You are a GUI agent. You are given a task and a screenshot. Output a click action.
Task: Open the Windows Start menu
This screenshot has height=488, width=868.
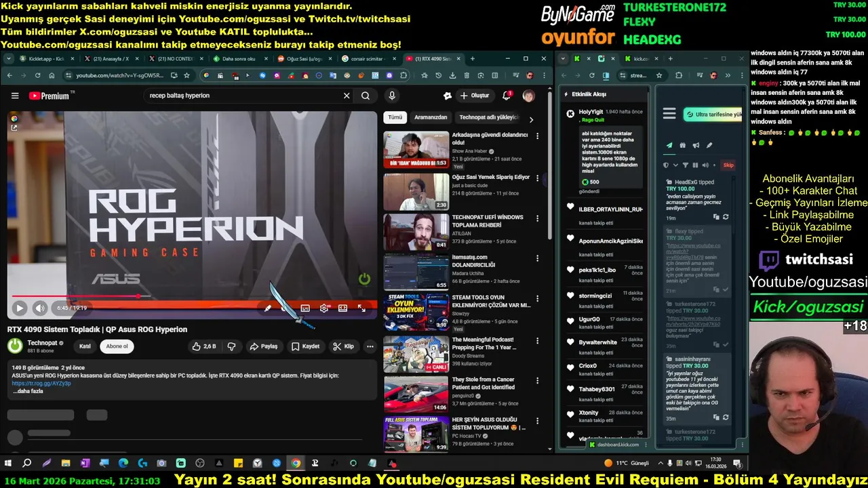coord(8,463)
